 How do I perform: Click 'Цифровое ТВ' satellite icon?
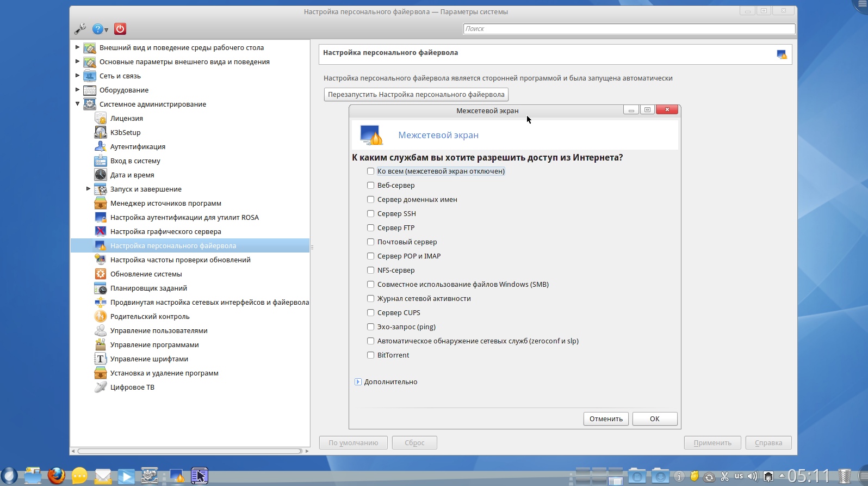pos(101,387)
